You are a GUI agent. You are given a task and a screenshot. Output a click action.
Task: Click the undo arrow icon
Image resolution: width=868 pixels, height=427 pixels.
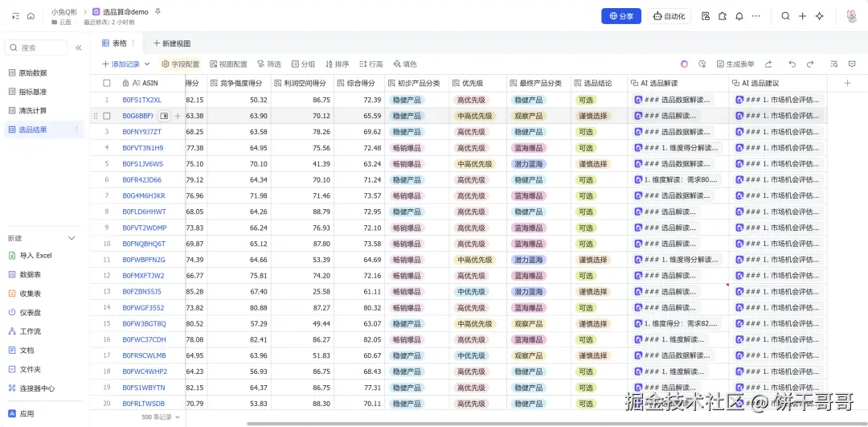[791, 64]
